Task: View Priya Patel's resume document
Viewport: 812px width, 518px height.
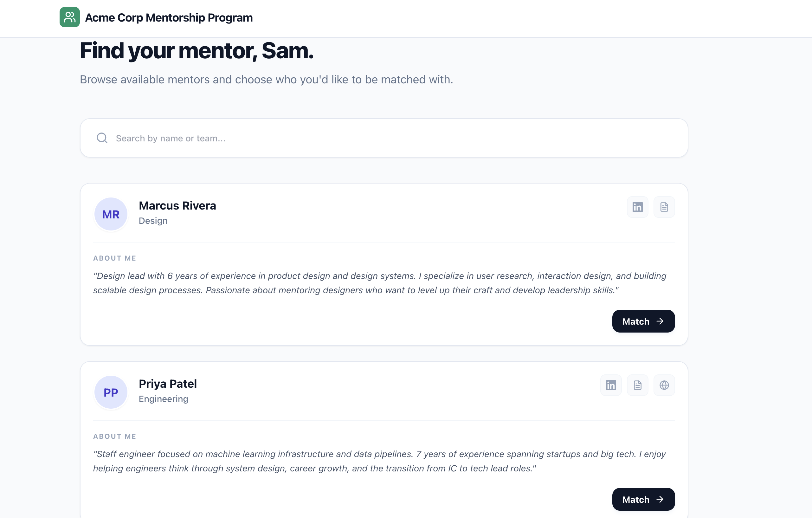Action: [x=637, y=385]
